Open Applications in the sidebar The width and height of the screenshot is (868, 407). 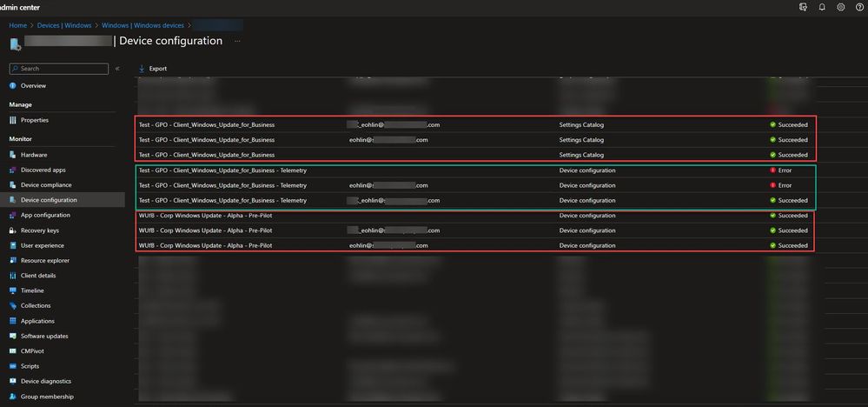click(37, 321)
